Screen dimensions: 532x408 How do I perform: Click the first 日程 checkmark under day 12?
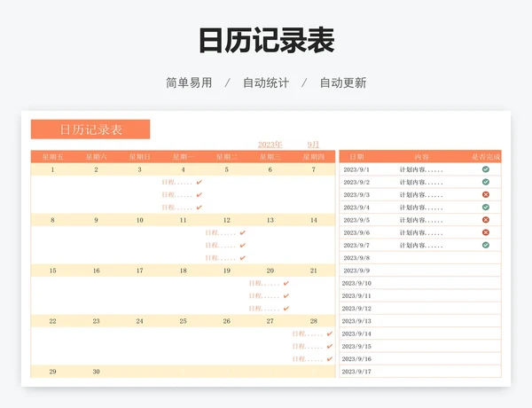[x=243, y=233]
